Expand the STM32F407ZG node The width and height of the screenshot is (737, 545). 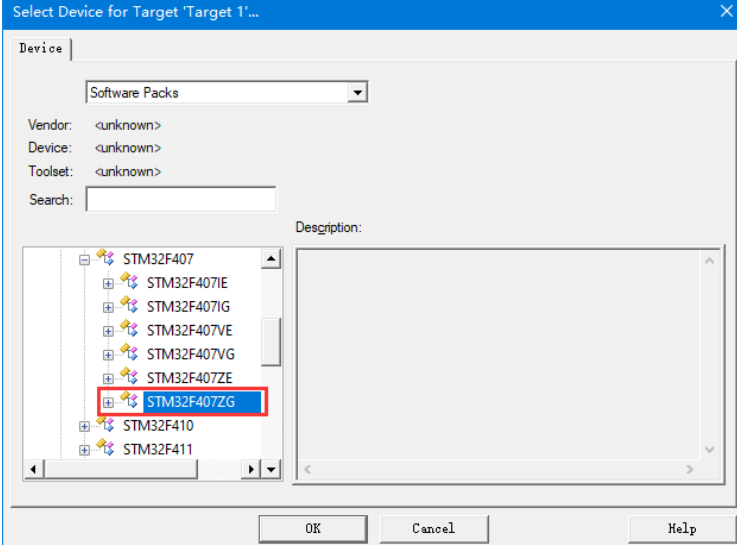(x=108, y=403)
